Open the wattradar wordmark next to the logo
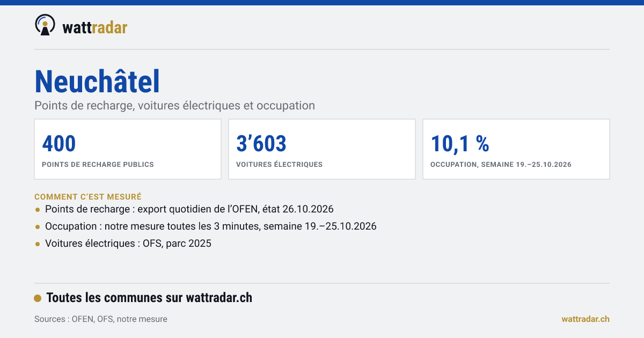 tap(95, 27)
